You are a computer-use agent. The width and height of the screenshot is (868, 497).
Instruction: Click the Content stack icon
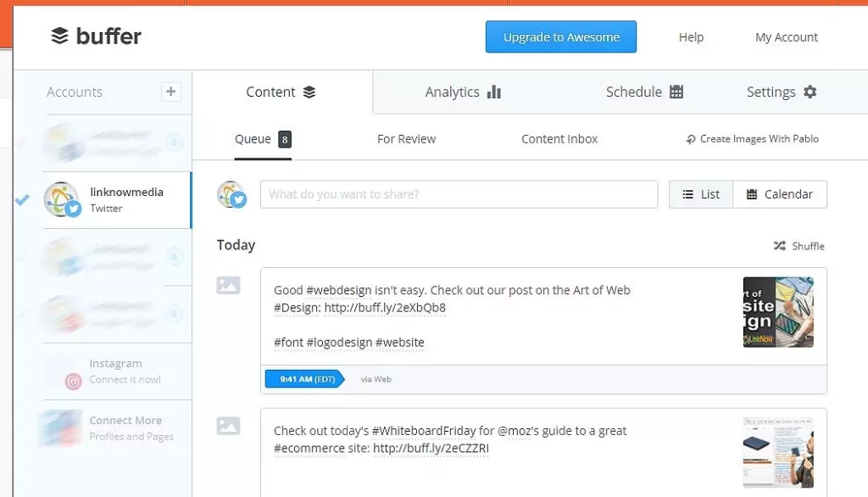[309, 92]
